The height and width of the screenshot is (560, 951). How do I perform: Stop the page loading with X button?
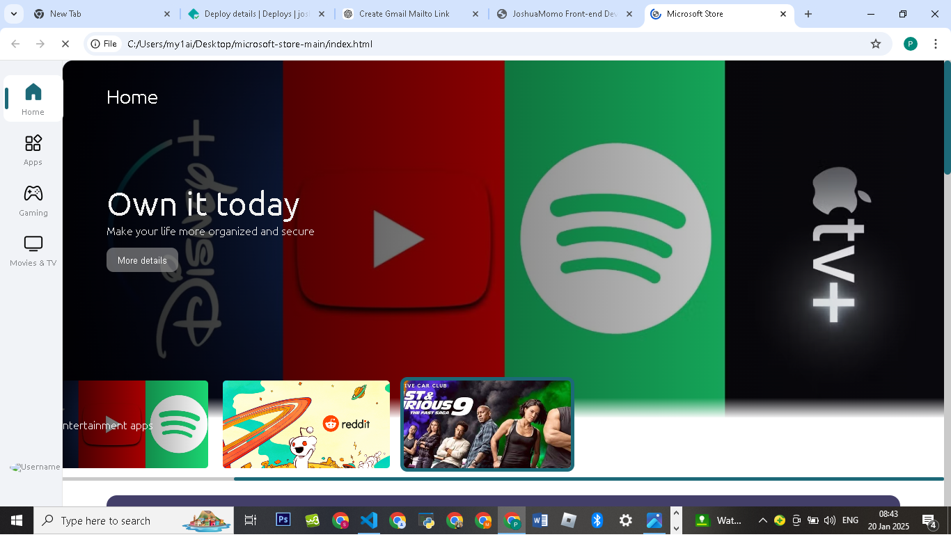point(65,44)
